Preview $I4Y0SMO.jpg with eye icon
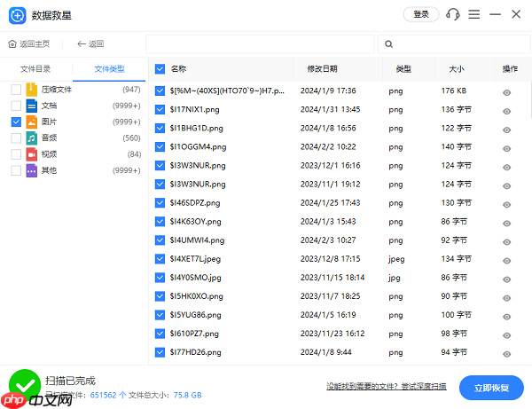Screen dimensions: 532x409 tap(507, 279)
